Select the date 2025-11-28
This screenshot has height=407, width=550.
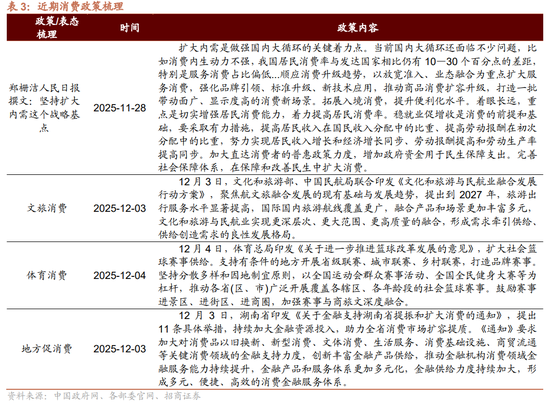click(120, 108)
